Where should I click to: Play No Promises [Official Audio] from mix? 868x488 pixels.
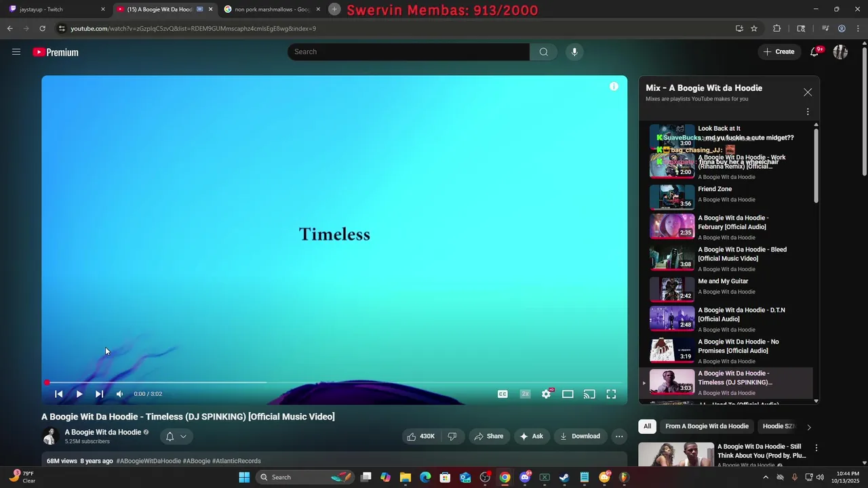(727, 351)
